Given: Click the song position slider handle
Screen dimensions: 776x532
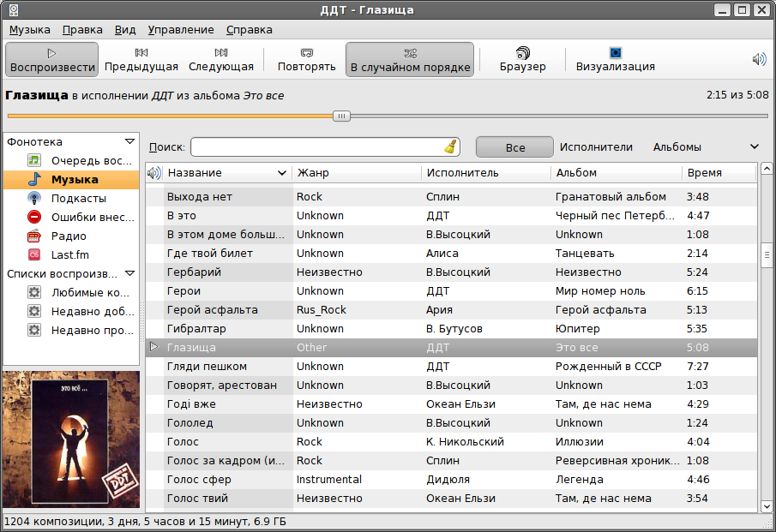Looking at the screenshot, I should (341, 117).
